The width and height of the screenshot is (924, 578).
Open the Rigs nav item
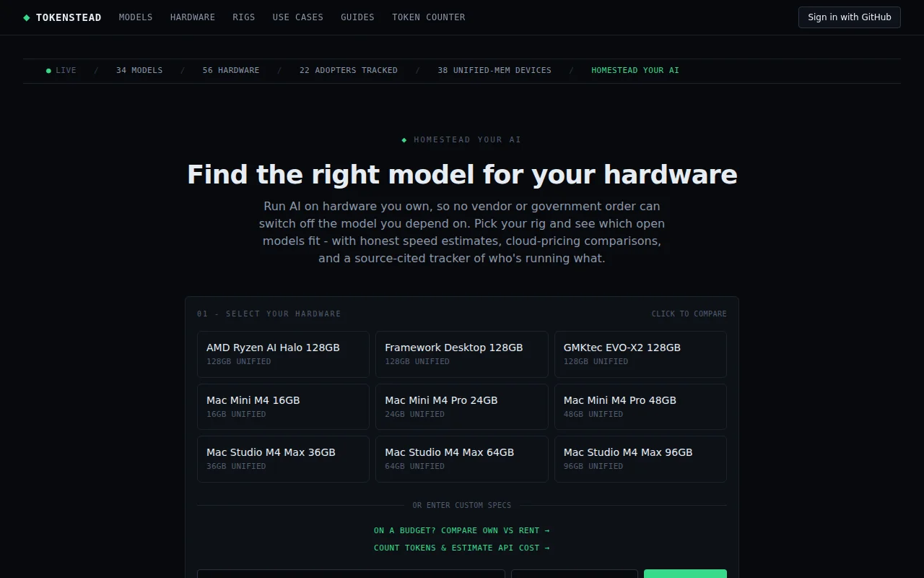[244, 17]
